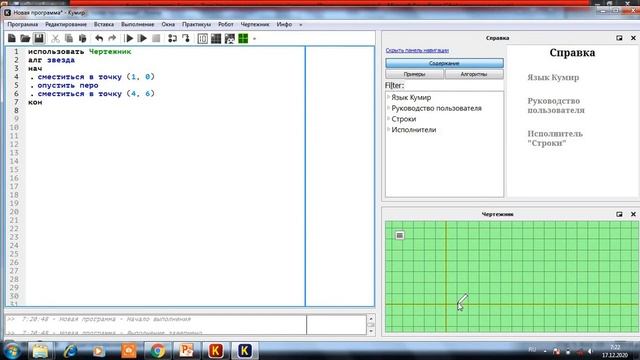The height and width of the screenshot is (360, 640).
Task: Open the Робот menu
Action: coord(226,24)
